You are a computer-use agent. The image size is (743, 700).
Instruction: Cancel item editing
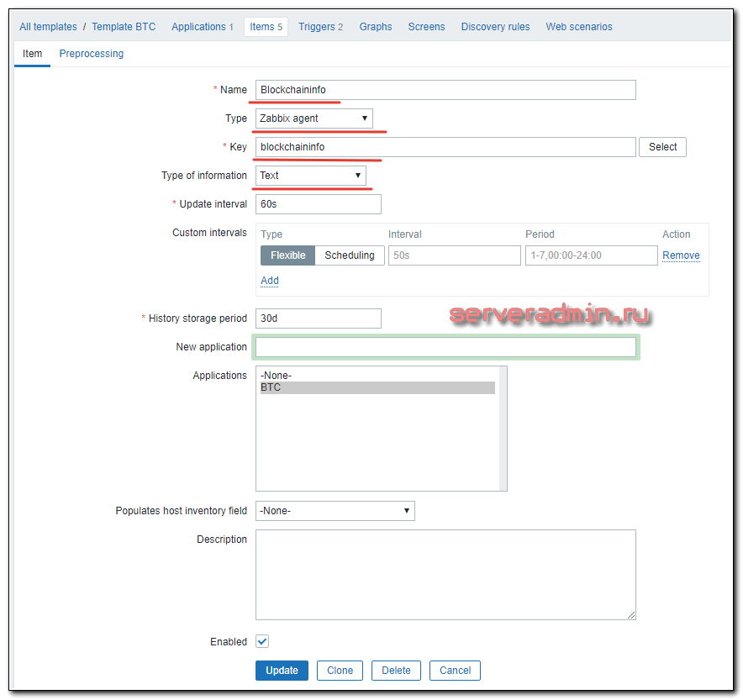coord(455,670)
